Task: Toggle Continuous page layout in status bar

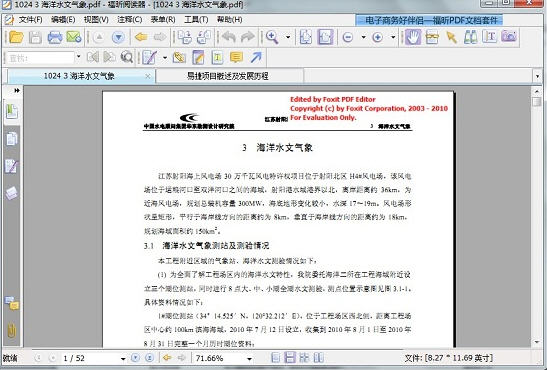Action: pos(290,357)
